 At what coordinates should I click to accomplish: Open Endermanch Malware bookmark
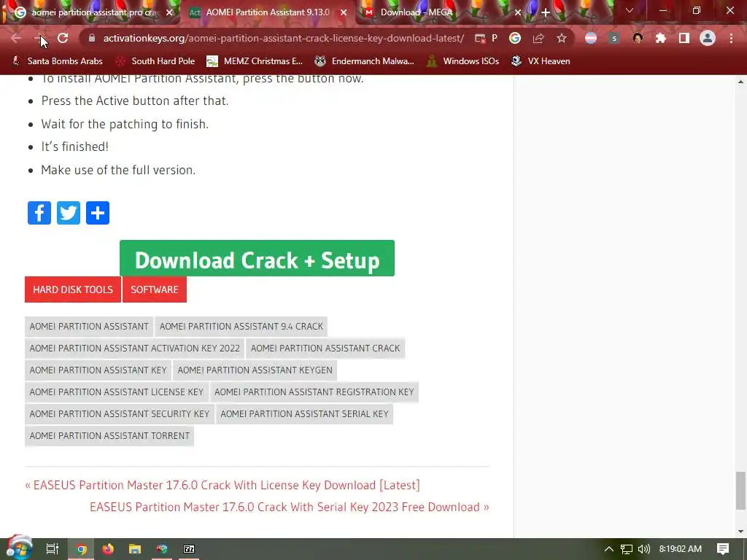[365, 61]
